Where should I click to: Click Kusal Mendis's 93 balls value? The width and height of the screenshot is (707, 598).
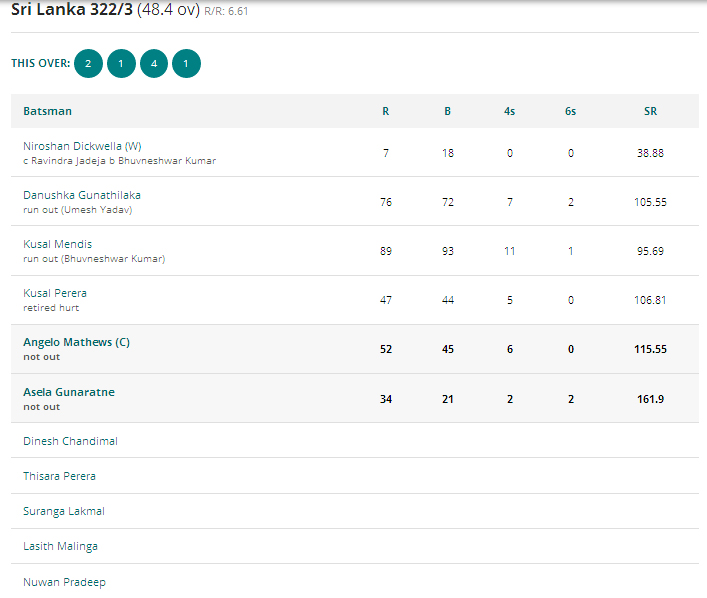click(447, 251)
